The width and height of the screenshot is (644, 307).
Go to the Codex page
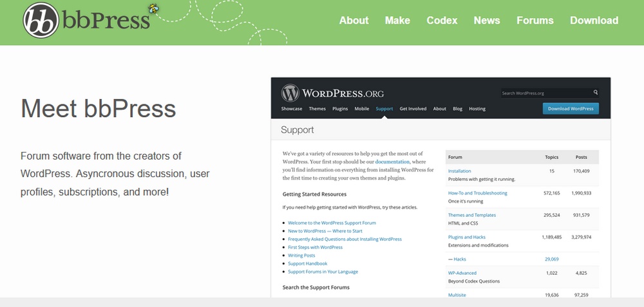point(442,21)
